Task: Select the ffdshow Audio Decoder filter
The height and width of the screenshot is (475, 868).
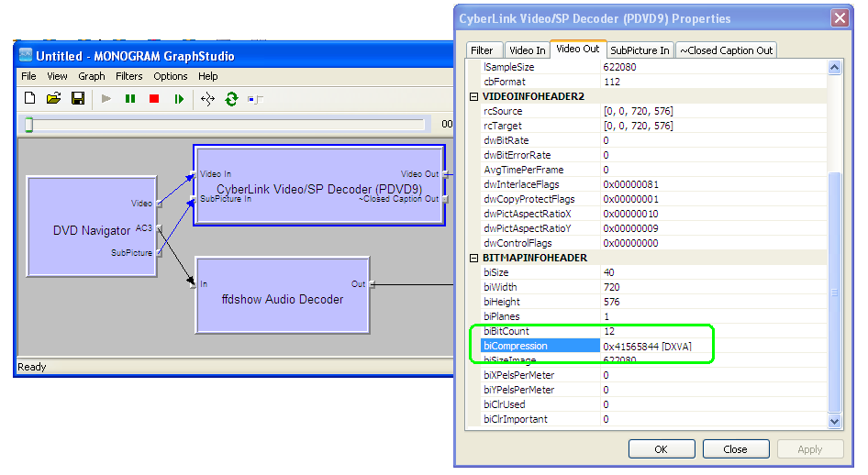Action: click(x=283, y=294)
